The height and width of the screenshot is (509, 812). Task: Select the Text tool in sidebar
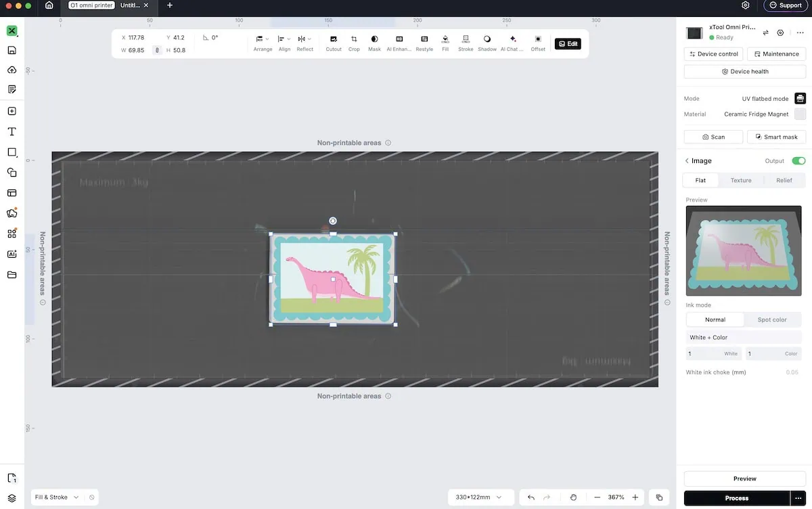click(x=12, y=132)
